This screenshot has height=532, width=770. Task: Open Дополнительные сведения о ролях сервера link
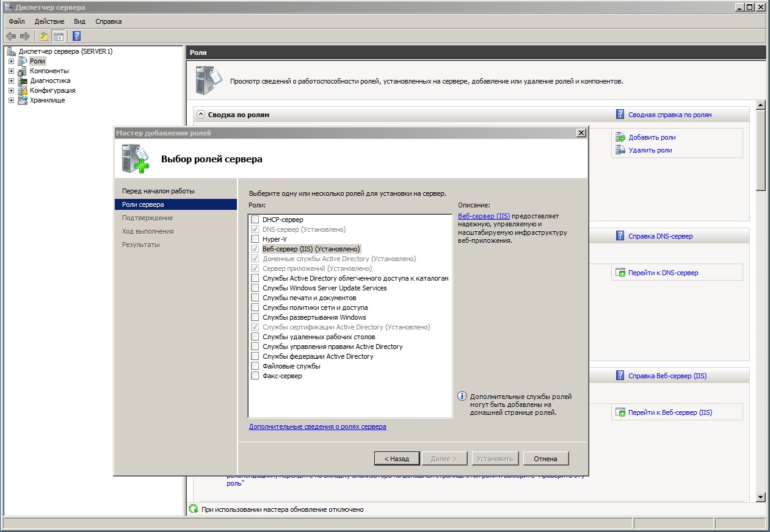point(318,426)
